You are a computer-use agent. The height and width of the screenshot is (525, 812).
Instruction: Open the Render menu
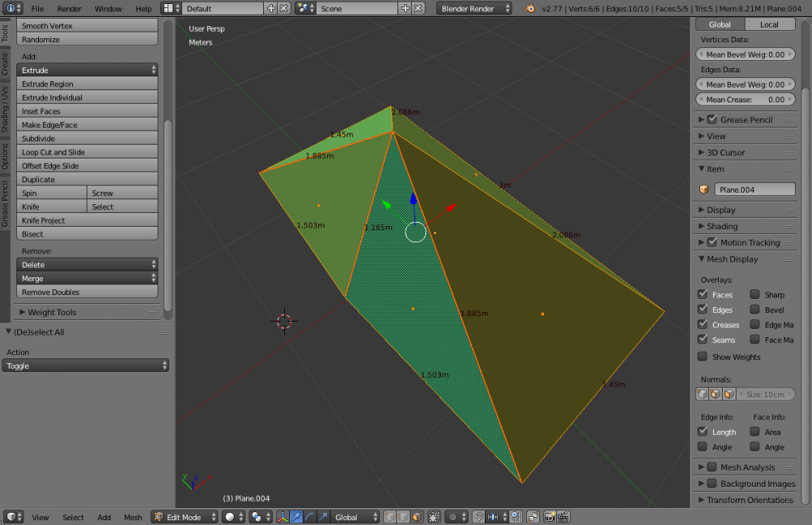69,9
